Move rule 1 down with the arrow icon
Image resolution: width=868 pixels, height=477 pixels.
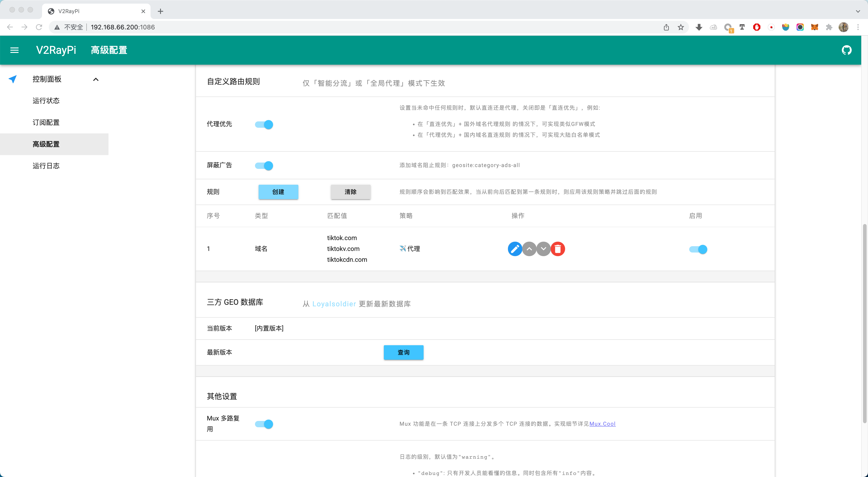tap(543, 249)
